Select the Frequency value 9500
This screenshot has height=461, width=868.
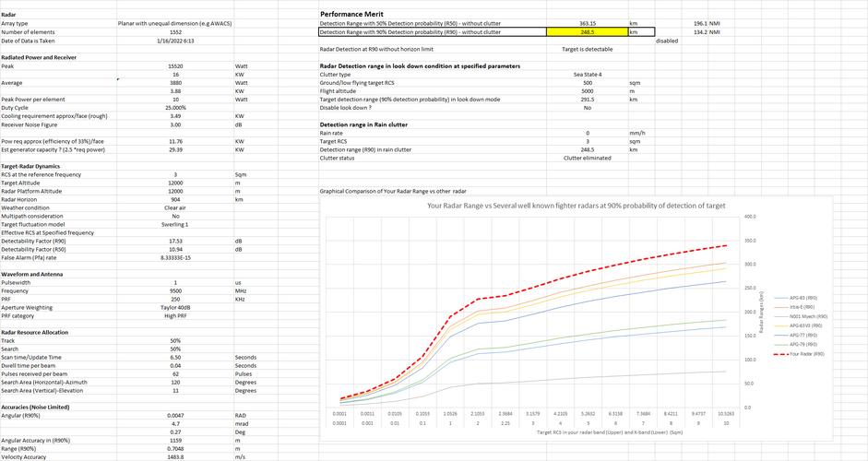coord(175,290)
